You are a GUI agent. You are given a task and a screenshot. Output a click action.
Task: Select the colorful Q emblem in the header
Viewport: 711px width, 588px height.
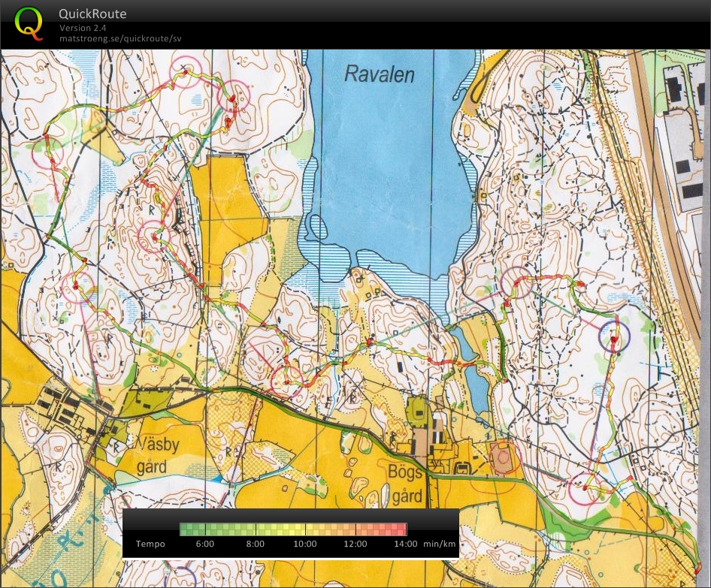(x=29, y=25)
